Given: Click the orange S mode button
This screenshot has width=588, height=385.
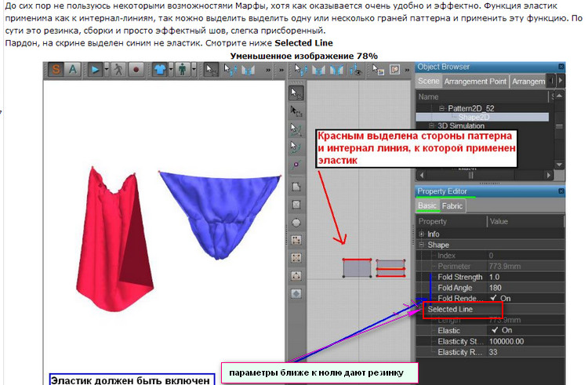Looking at the screenshot, I should tap(56, 70).
